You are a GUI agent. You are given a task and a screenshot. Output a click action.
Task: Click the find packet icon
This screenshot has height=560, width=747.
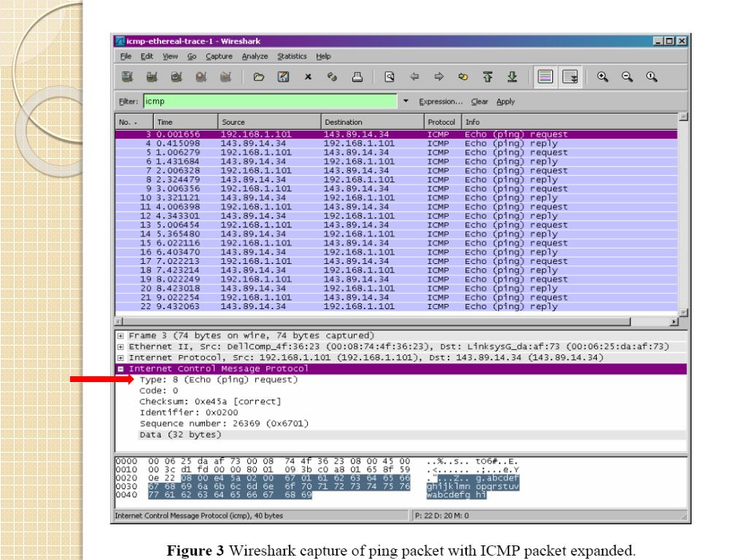pos(390,77)
